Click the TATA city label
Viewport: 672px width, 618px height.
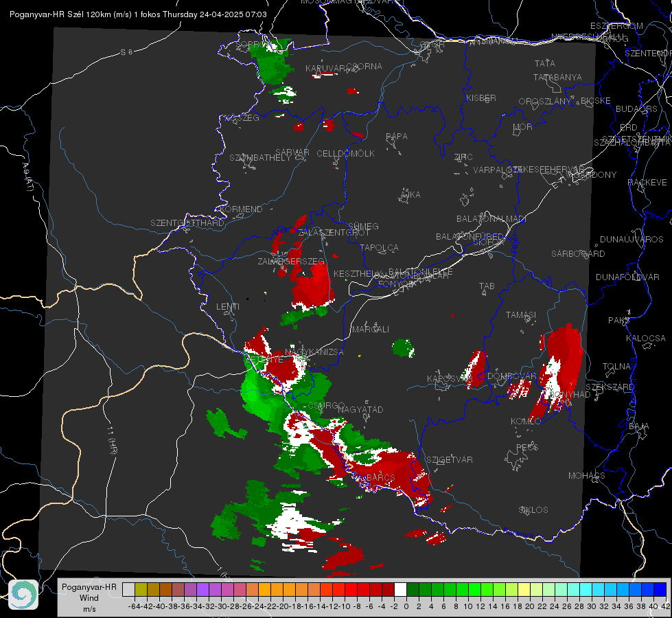545,63
